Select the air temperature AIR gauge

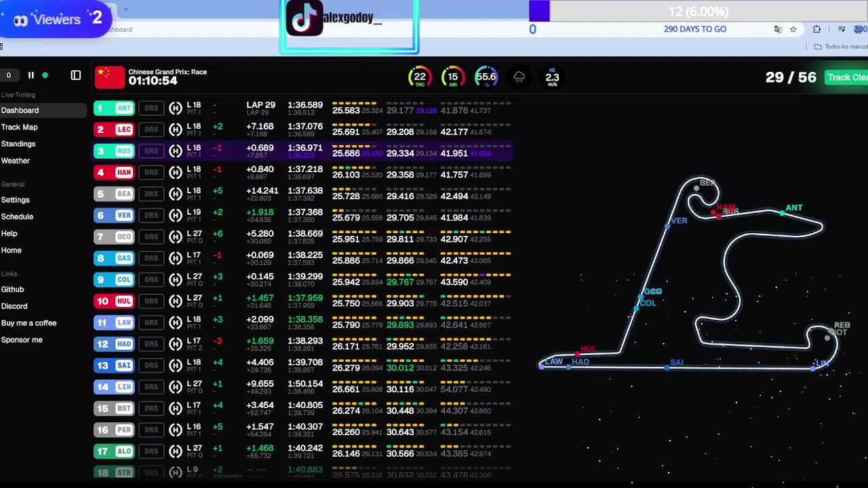453,77
